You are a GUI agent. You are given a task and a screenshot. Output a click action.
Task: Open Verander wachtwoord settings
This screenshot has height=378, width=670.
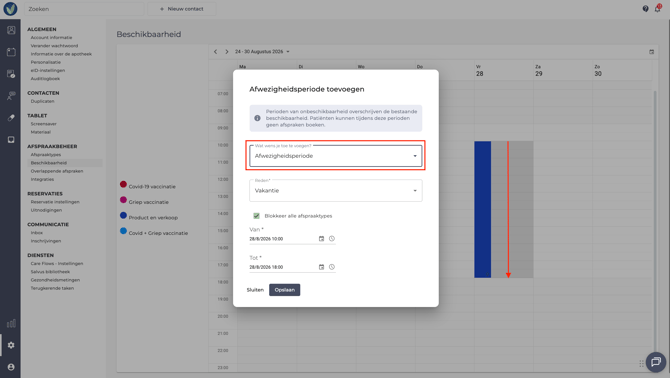pyautogui.click(x=54, y=46)
